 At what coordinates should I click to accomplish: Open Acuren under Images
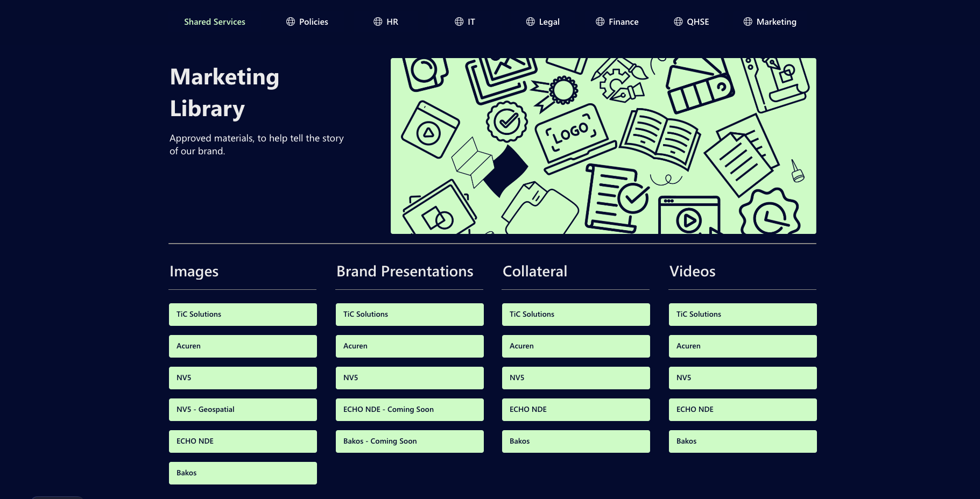coord(243,346)
